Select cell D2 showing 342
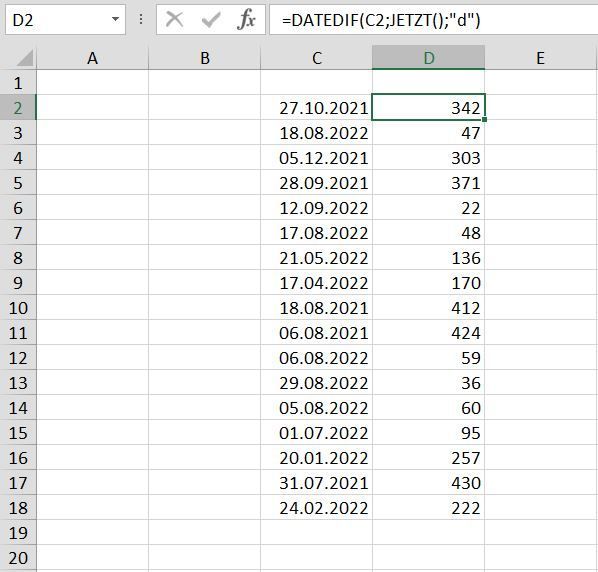 coord(429,108)
